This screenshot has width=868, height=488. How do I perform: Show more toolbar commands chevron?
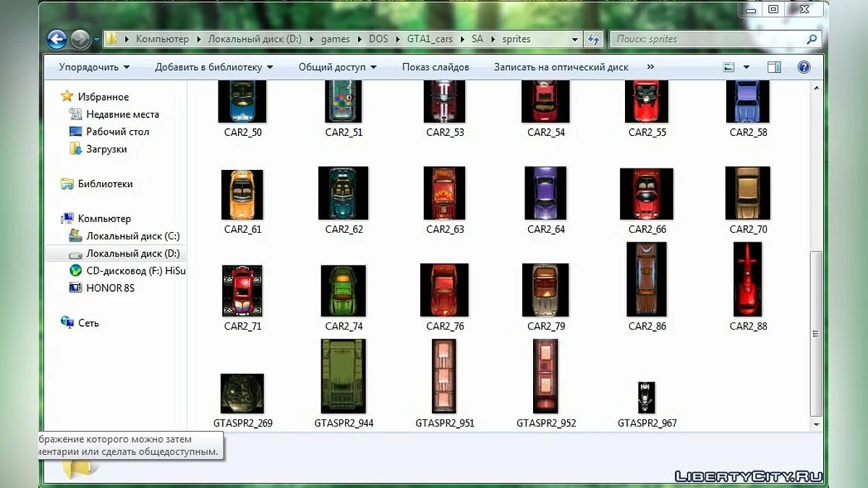click(650, 67)
